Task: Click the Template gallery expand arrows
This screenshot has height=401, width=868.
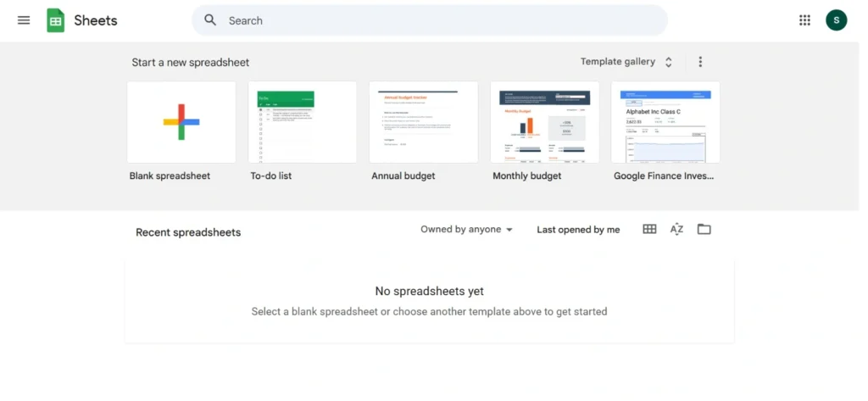Action: coord(668,62)
